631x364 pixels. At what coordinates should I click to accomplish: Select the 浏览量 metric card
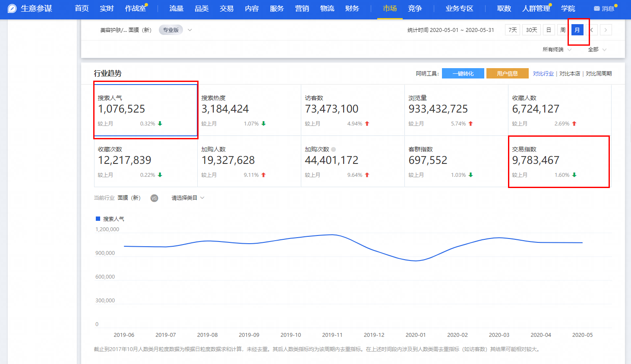pos(457,110)
